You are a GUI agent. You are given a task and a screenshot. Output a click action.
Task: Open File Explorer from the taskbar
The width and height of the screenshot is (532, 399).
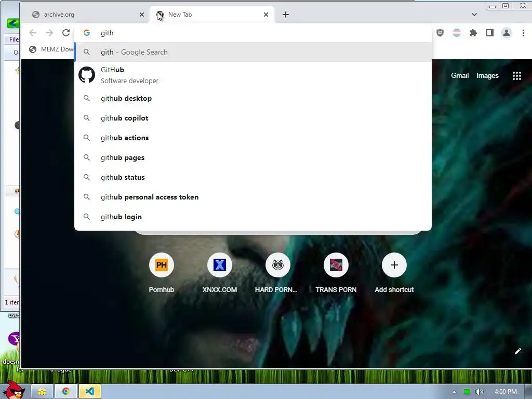point(42,392)
